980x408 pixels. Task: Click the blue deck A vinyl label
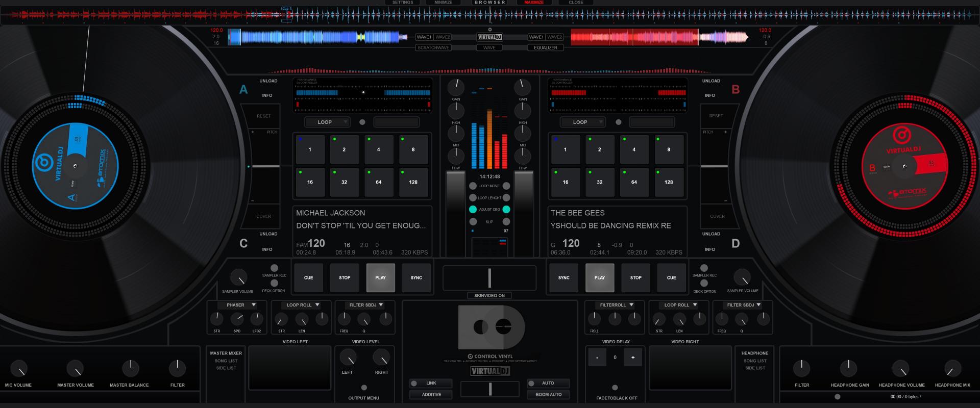click(x=76, y=165)
